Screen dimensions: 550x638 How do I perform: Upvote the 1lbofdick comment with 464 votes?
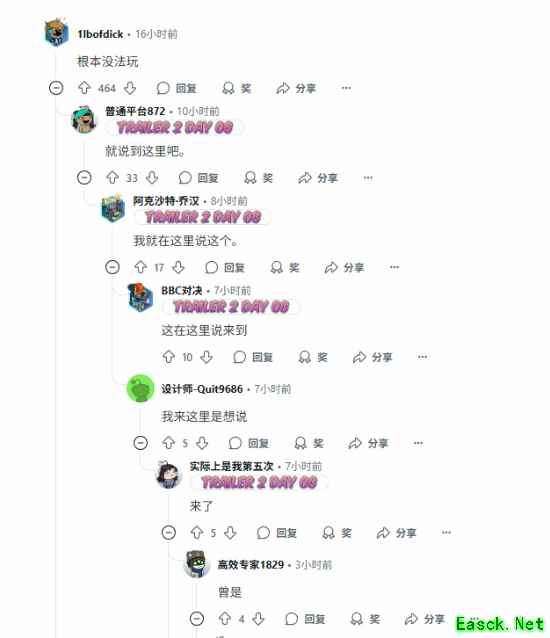click(x=84, y=88)
